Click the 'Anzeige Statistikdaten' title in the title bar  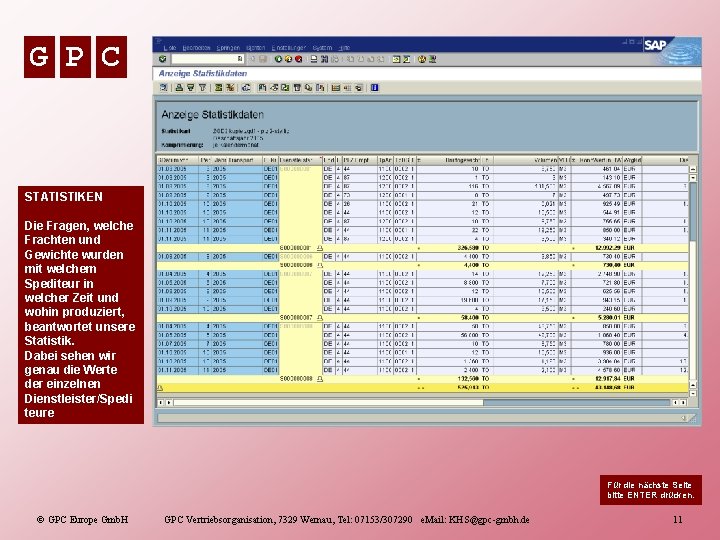(x=202, y=73)
